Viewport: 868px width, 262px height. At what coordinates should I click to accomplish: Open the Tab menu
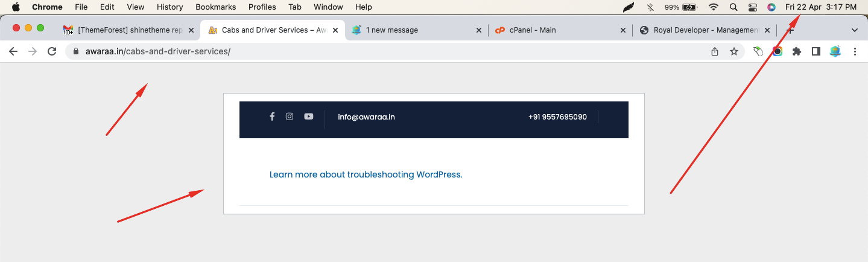[295, 7]
